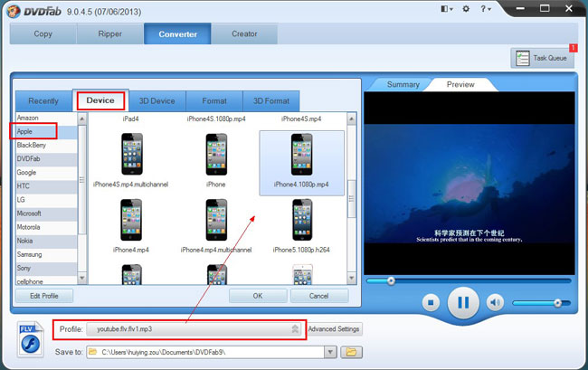Select the Device profiles tab
The width and height of the screenshot is (588, 370).
[100, 100]
